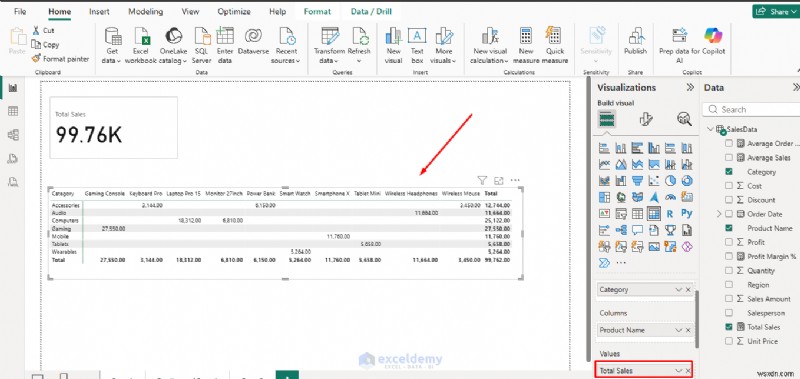Switch to the Optimize tab
Image resolution: width=800 pixels, height=379 pixels.
[234, 11]
